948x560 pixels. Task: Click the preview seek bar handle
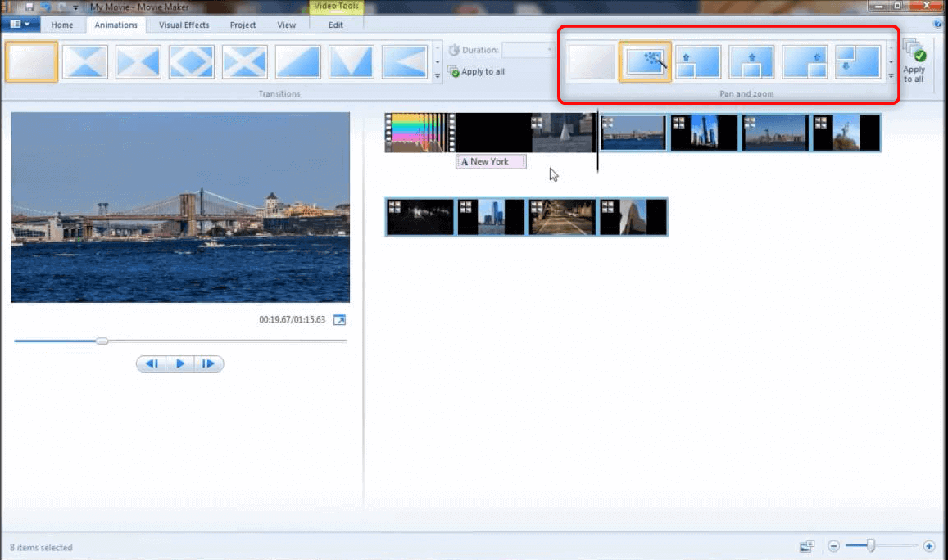click(x=102, y=341)
